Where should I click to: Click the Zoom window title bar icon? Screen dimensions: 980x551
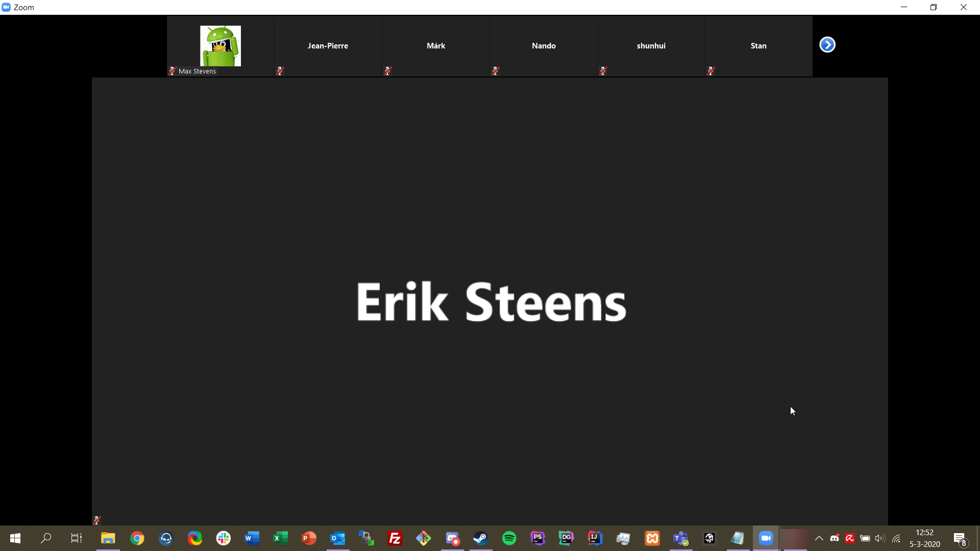pyautogui.click(x=6, y=7)
